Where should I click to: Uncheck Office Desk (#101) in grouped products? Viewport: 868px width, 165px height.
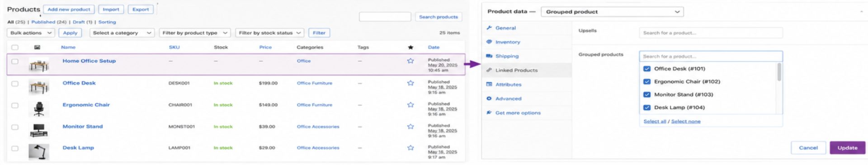647,69
